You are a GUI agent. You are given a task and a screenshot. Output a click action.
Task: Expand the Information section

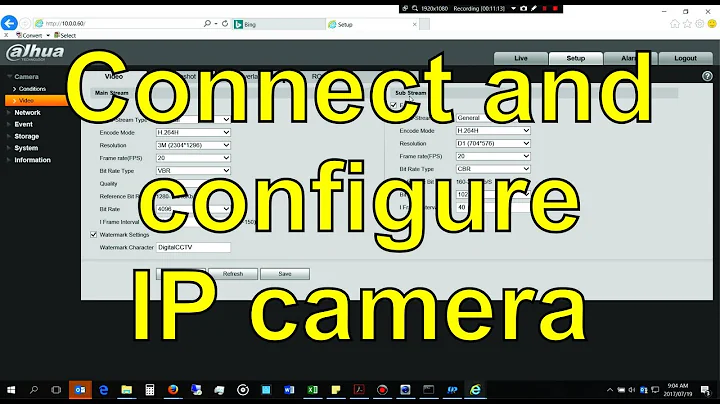point(32,160)
